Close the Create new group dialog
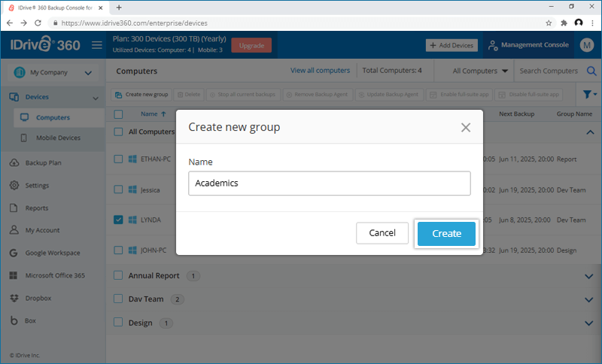Screen dimensions: 602x364 point(466,127)
